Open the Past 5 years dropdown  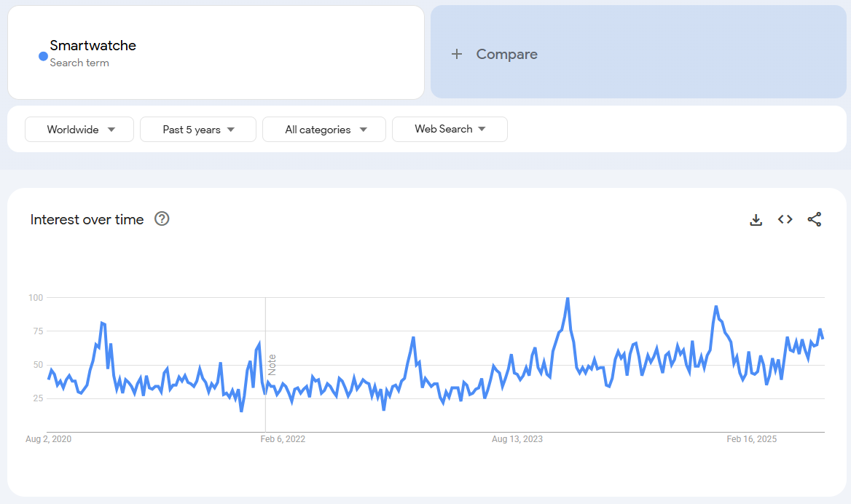tap(198, 130)
